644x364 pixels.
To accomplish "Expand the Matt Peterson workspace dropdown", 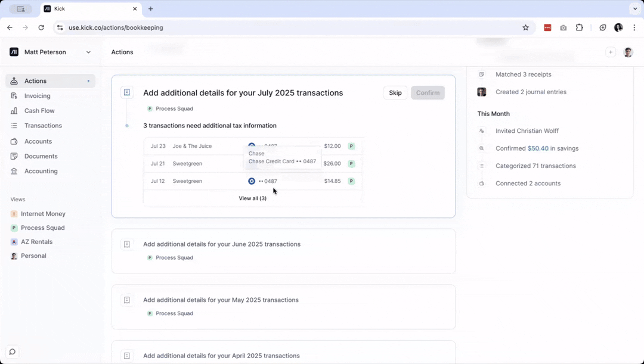I will (88, 52).
